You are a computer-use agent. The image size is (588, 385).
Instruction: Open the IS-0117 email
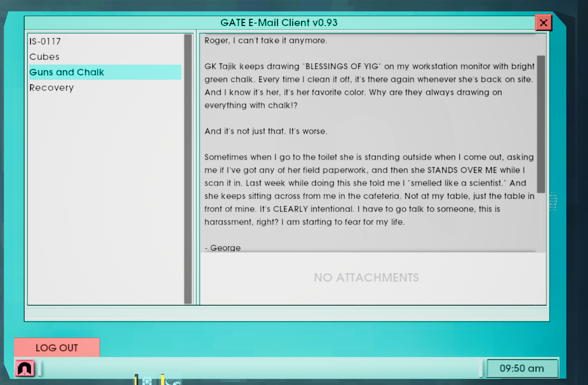[105, 41]
